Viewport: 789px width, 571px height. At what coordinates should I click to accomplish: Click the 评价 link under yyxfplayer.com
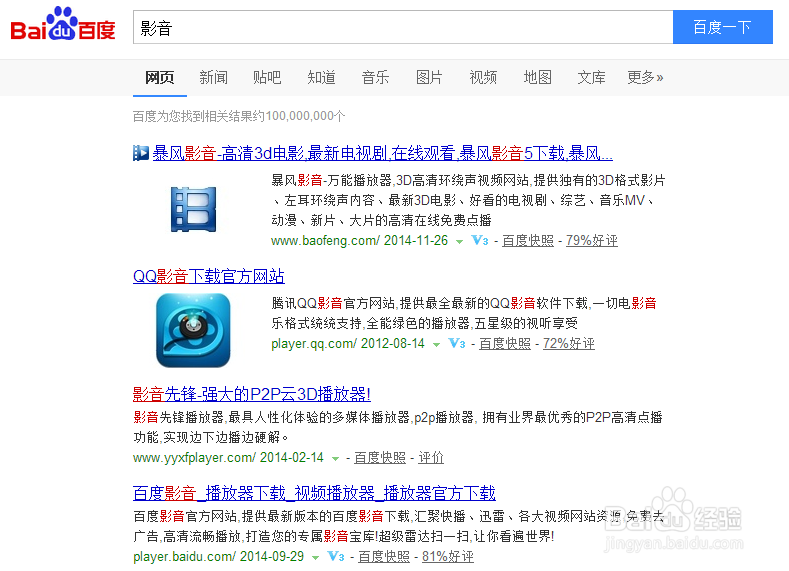[431, 457]
